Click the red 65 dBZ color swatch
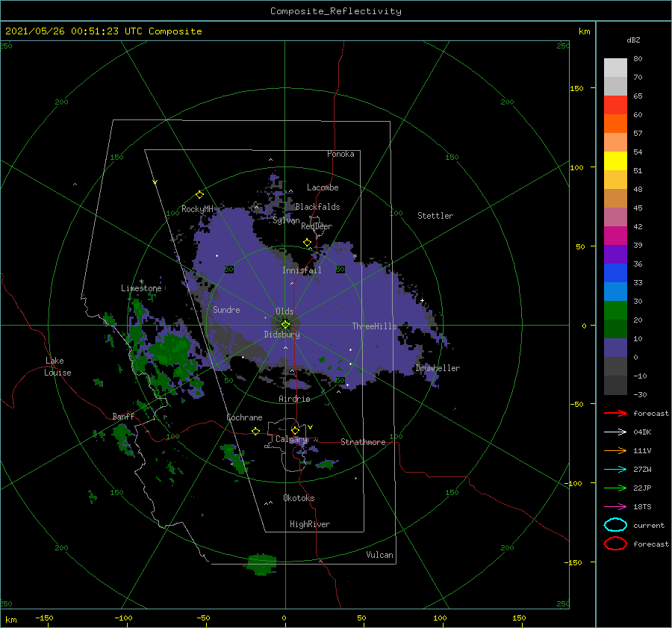Screen dimensions: 672x628 tap(615, 105)
